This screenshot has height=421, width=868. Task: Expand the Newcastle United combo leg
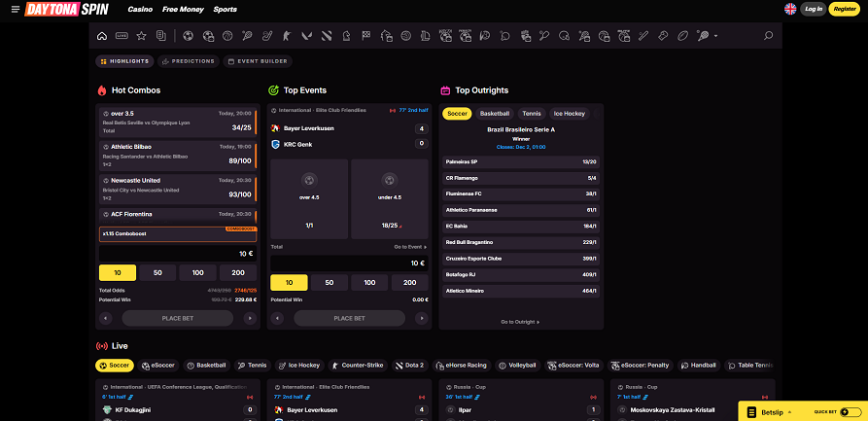(x=178, y=189)
